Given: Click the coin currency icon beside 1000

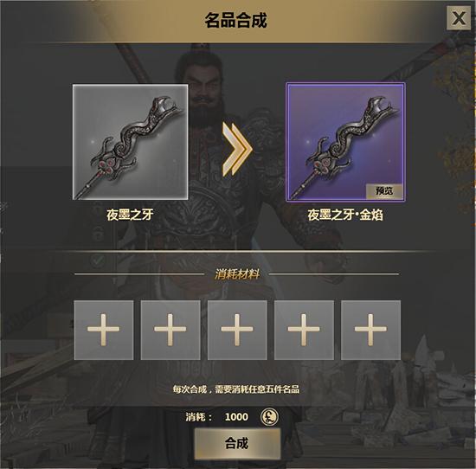Looking at the screenshot, I should pyautogui.click(x=269, y=416).
